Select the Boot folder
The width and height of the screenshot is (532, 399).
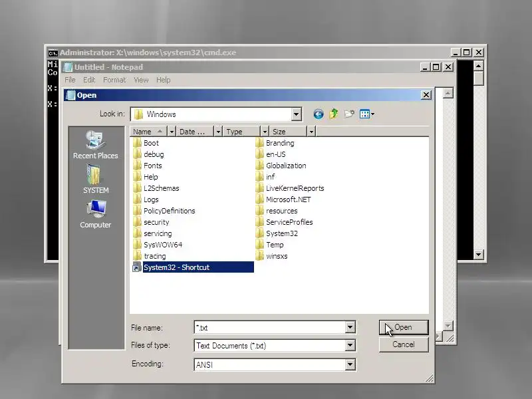click(x=146, y=143)
